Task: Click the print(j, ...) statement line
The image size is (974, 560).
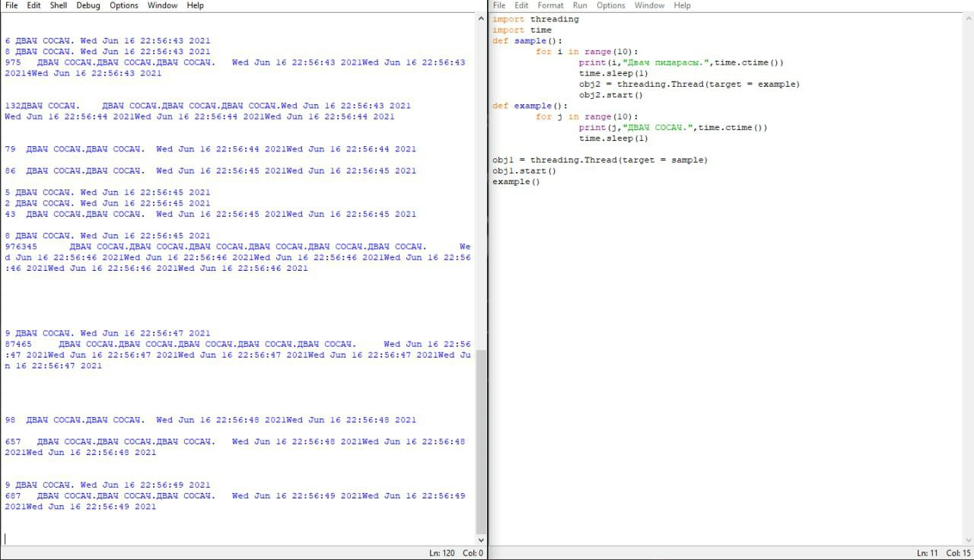Action: 673,127
